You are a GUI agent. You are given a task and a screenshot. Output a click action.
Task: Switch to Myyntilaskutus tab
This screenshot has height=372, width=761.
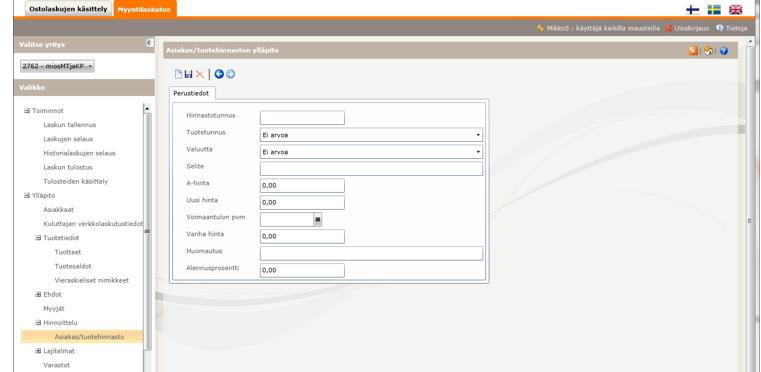[x=145, y=9]
